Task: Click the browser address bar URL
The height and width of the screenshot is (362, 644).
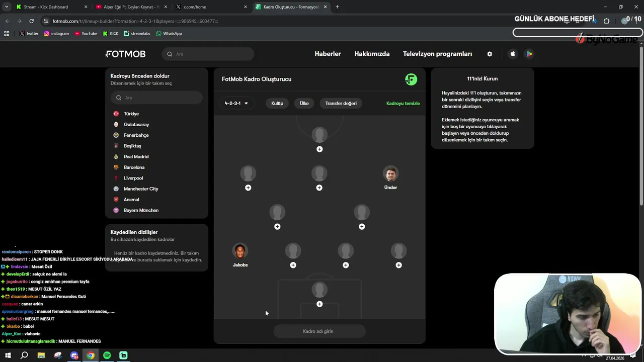Action: 135,21
